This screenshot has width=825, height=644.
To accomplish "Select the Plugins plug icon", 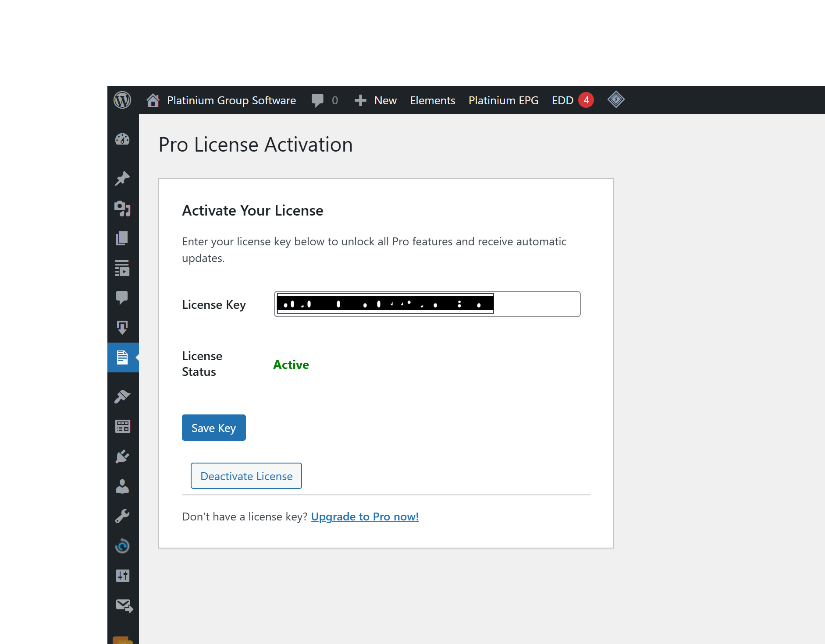I will 123,457.
